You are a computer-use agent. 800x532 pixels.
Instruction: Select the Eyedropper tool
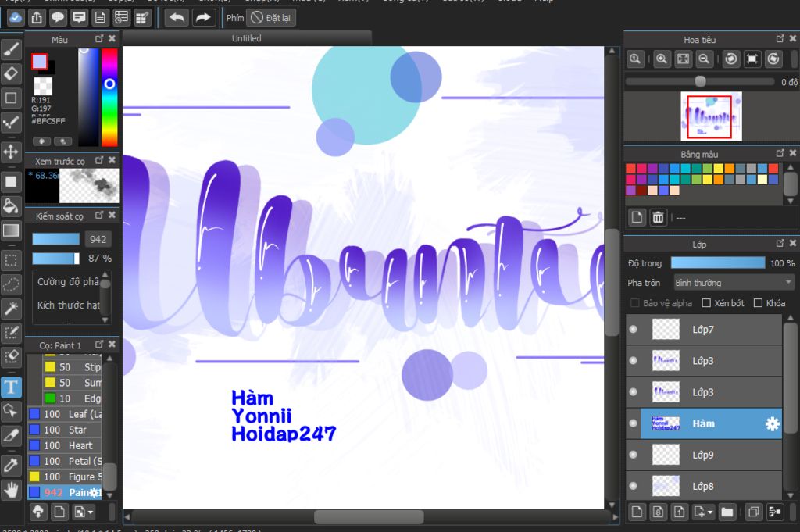(11, 465)
